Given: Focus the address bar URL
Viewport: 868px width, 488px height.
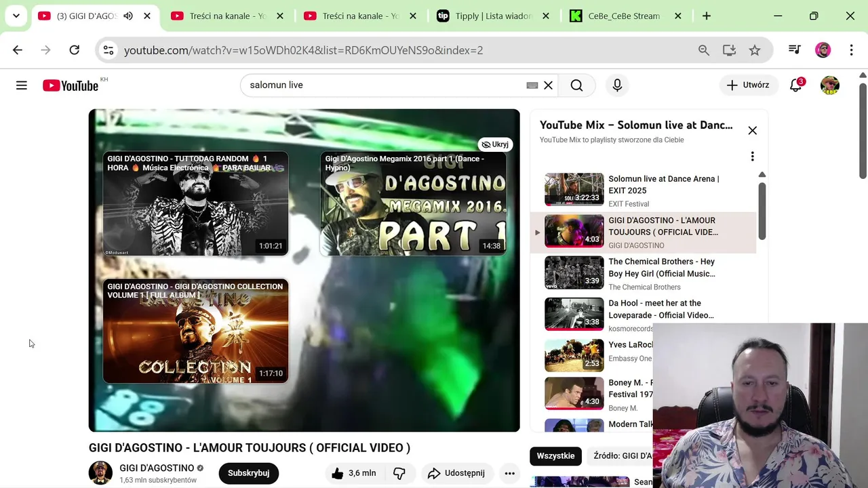Looking at the screenshot, I should 304,50.
